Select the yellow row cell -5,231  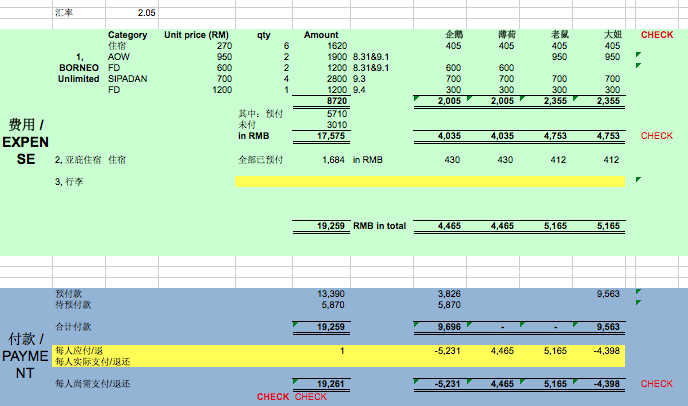448,351
